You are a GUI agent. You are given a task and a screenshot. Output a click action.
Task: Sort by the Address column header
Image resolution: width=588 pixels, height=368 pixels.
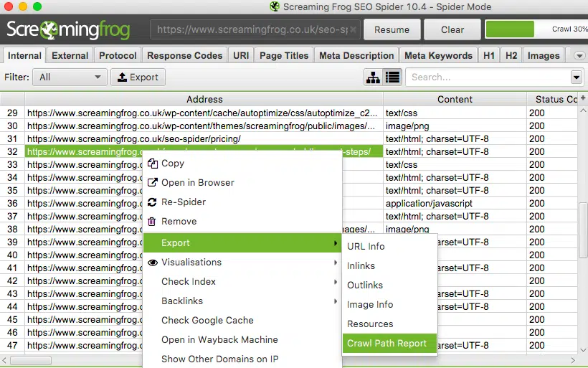tap(204, 100)
